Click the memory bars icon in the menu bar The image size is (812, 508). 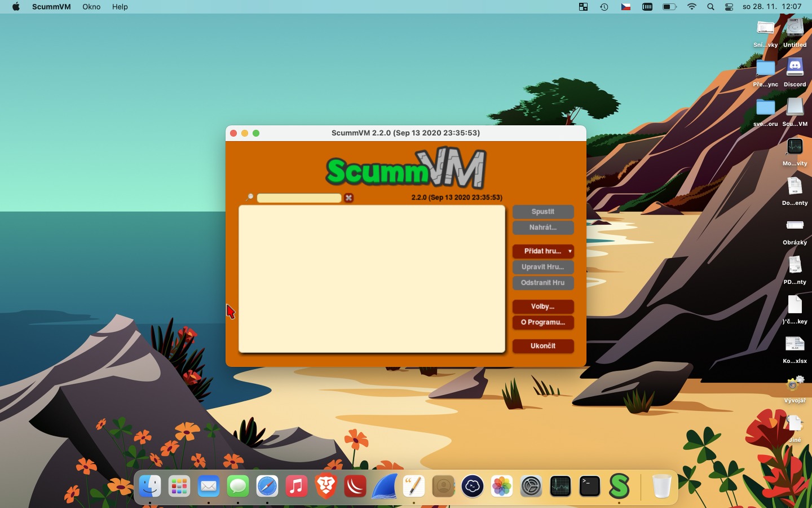coord(647,7)
